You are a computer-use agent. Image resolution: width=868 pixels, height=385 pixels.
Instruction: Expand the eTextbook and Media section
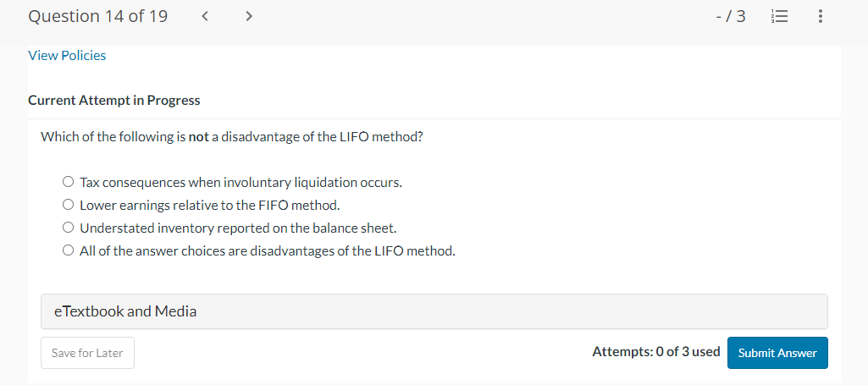click(x=434, y=311)
